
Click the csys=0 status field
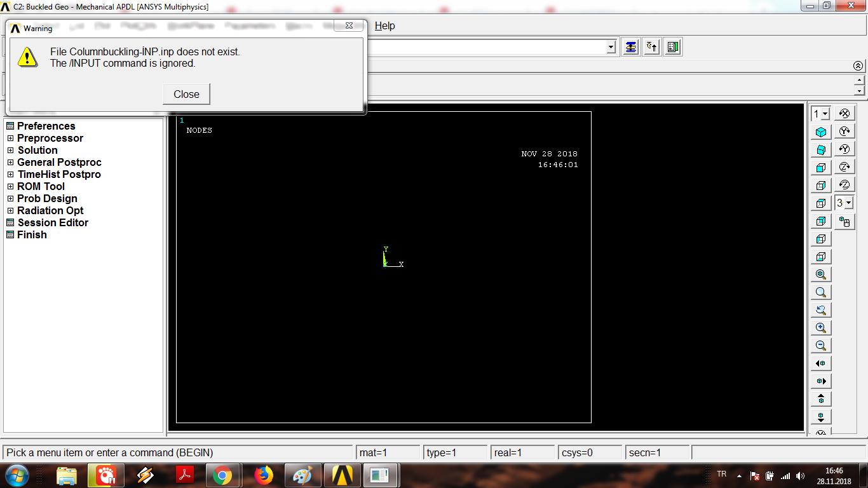coord(590,453)
